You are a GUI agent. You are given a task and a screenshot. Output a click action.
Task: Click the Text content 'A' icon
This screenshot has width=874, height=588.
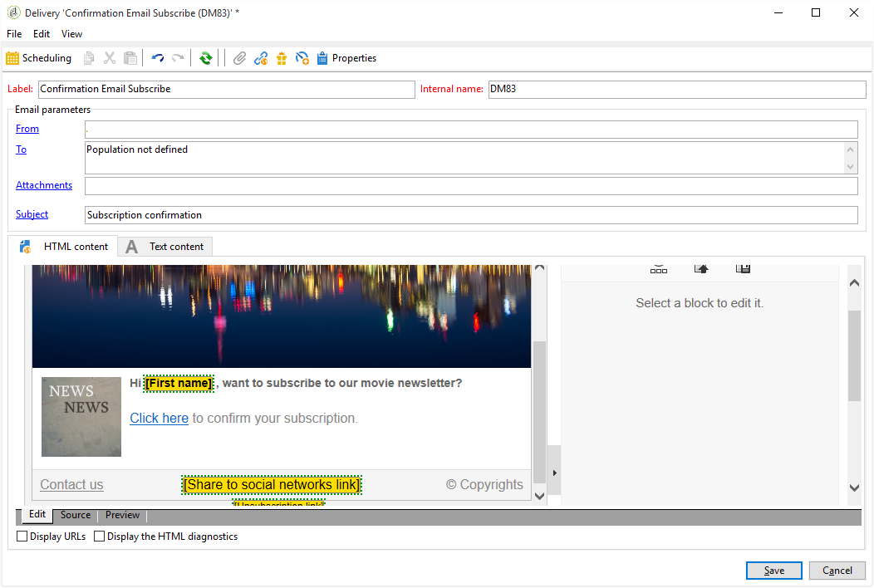pos(131,247)
